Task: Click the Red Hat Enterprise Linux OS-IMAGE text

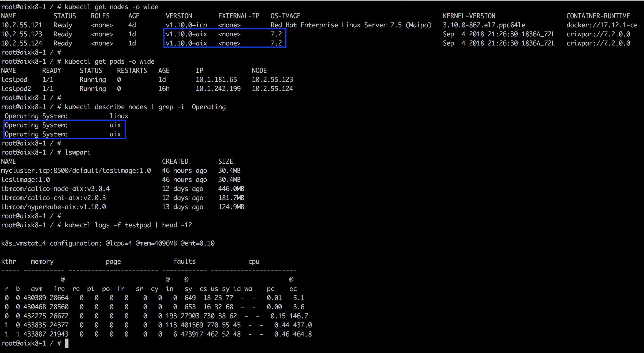Action: pyautogui.click(x=351, y=25)
